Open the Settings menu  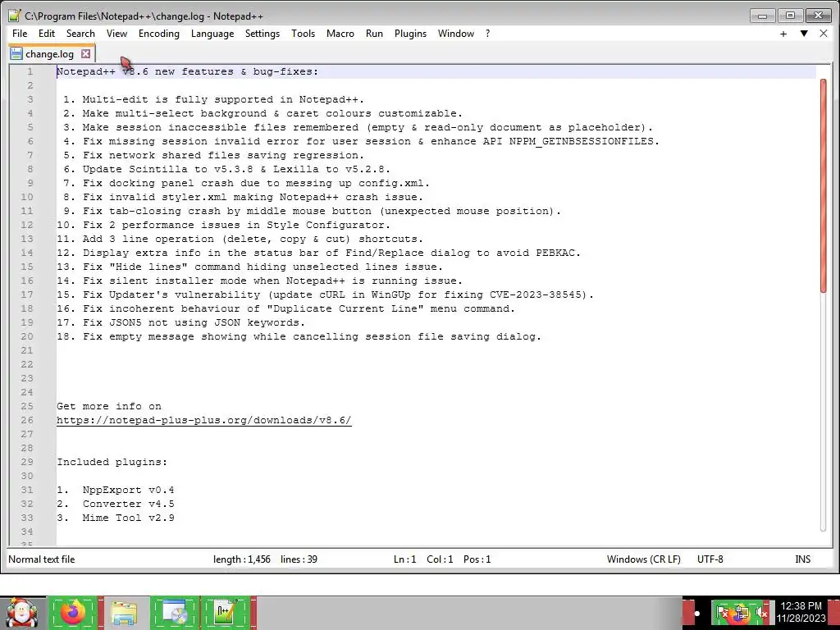(262, 33)
